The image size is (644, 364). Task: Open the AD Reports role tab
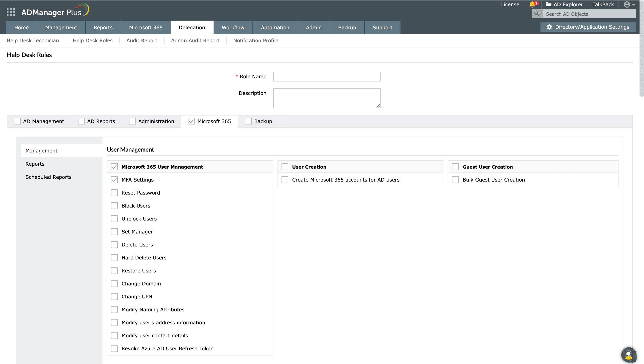pos(101,121)
